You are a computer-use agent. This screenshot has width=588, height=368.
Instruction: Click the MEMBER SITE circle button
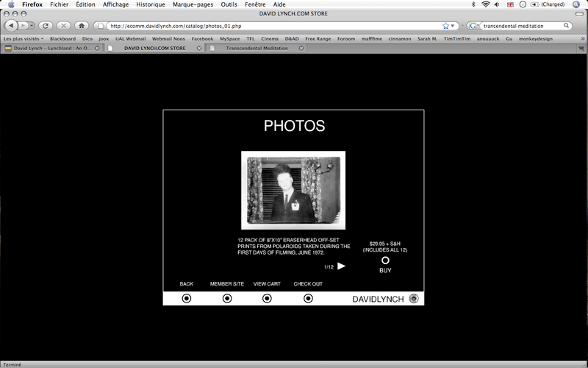pyautogui.click(x=227, y=299)
